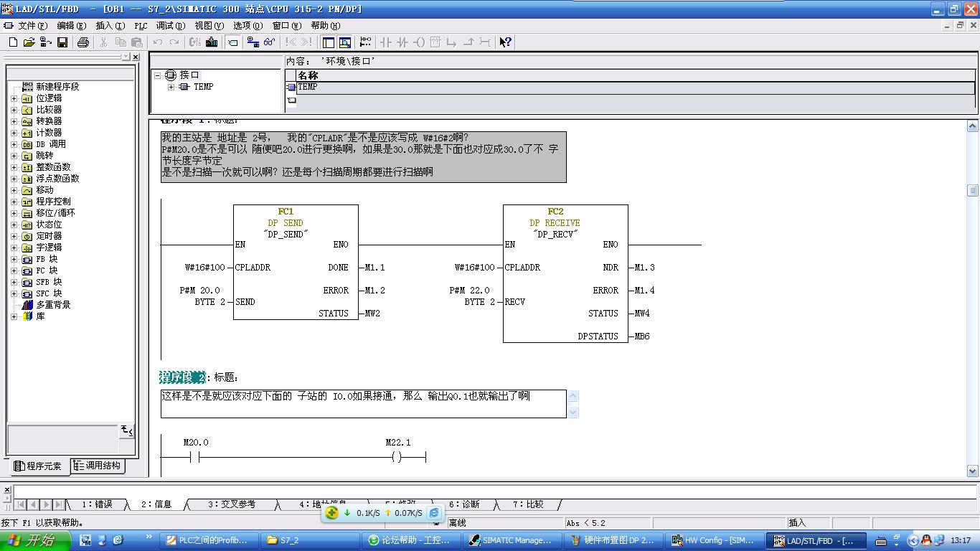Select the 6: 诊断 output tab

[464, 504]
